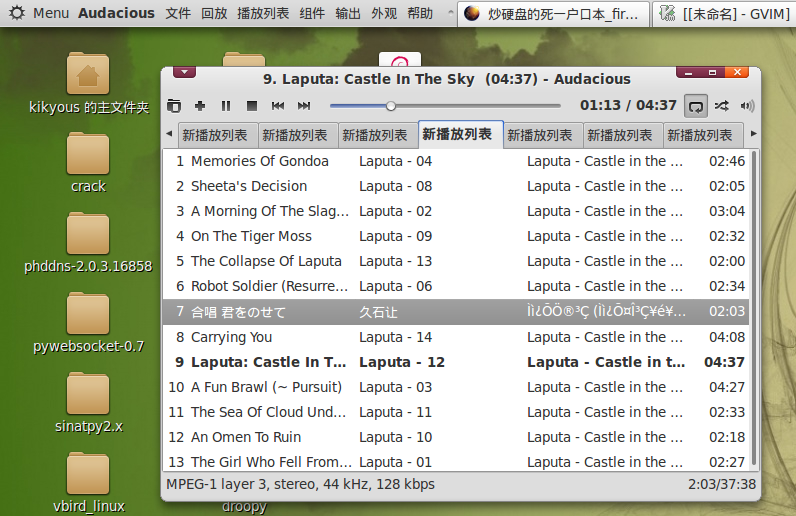Select highlighted track 合唱 君をのせて
This screenshot has height=516, width=796.
pyautogui.click(x=456, y=311)
